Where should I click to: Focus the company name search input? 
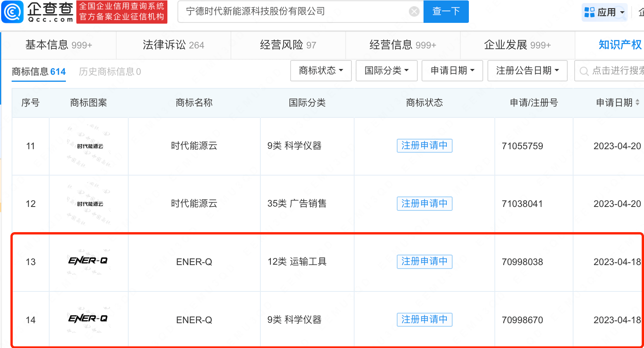coord(294,12)
